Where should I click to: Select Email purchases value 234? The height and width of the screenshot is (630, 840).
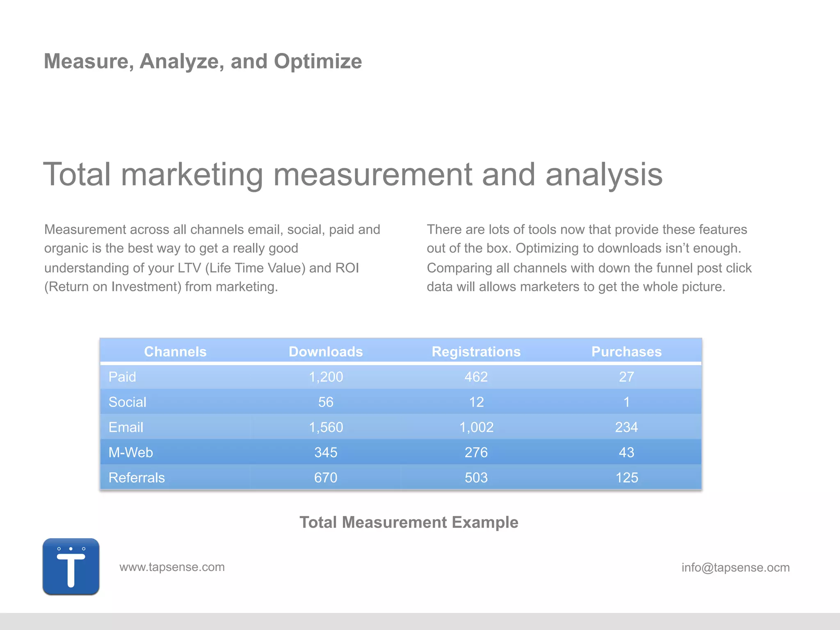pos(626,427)
